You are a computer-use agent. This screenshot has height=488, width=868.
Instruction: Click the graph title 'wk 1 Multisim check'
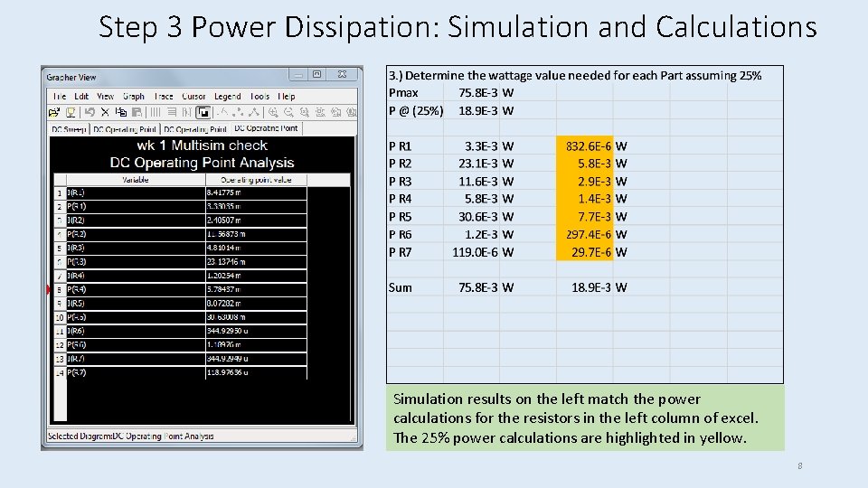pos(202,145)
